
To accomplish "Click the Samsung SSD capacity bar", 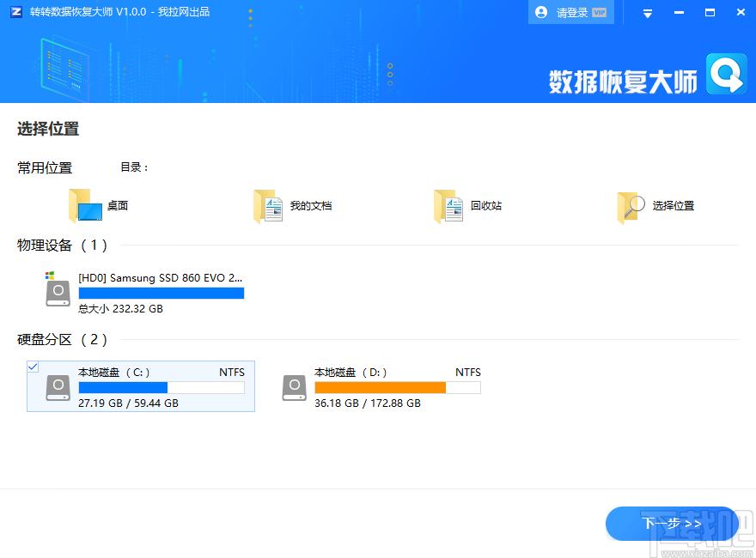I will pos(162,293).
